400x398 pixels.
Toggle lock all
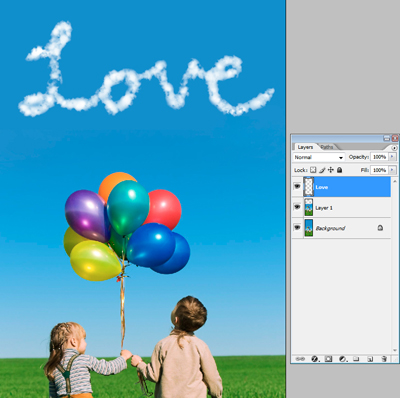[x=339, y=170]
